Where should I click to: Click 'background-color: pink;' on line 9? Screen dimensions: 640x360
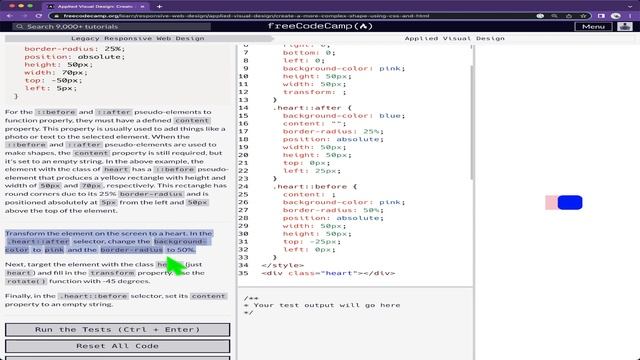point(344,69)
